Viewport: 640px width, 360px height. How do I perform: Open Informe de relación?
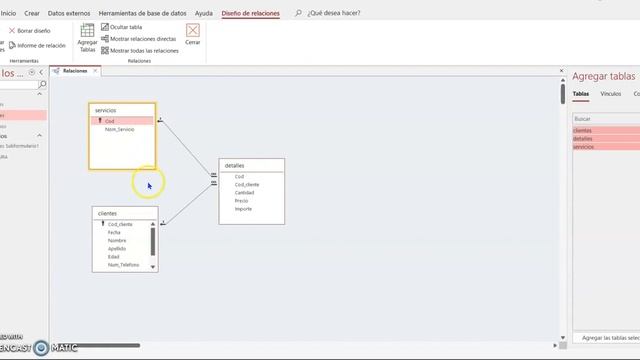[37, 45]
